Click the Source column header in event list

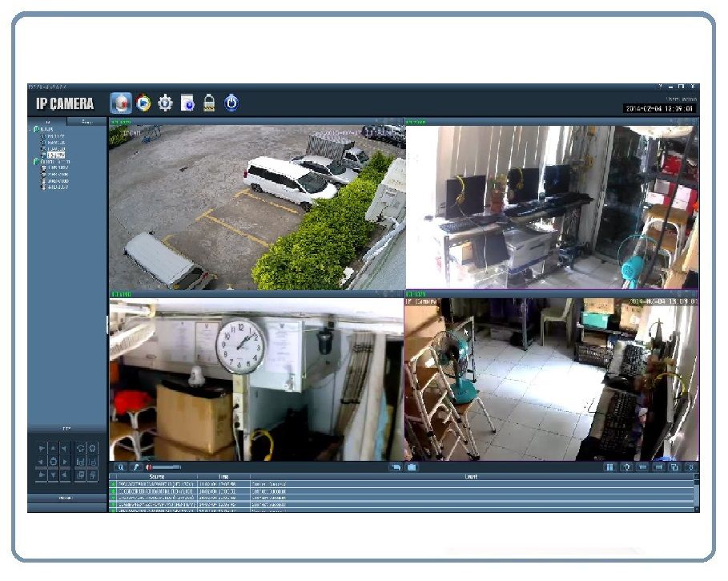(x=153, y=477)
